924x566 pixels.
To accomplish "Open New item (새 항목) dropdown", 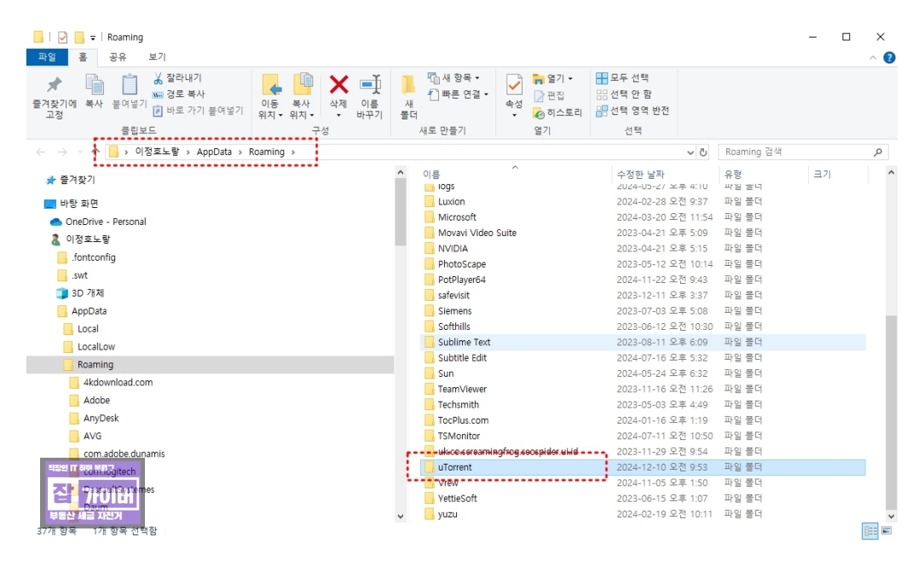I will tap(453, 78).
